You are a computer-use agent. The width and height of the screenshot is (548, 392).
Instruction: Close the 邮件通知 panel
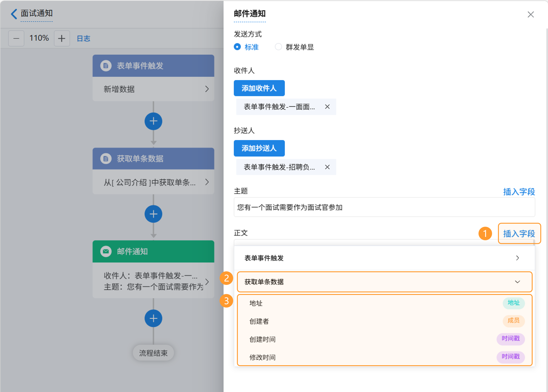pyautogui.click(x=531, y=14)
